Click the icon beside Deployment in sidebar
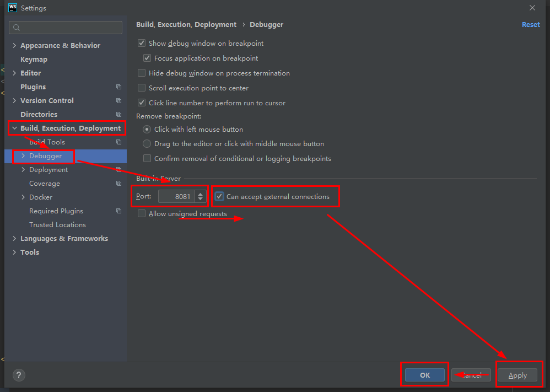Image resolution: width=550 pixels, height=392 pixels. coord(118,169)
